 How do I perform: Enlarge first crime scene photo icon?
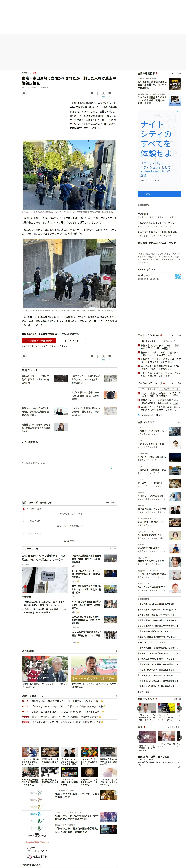[112, 212]
